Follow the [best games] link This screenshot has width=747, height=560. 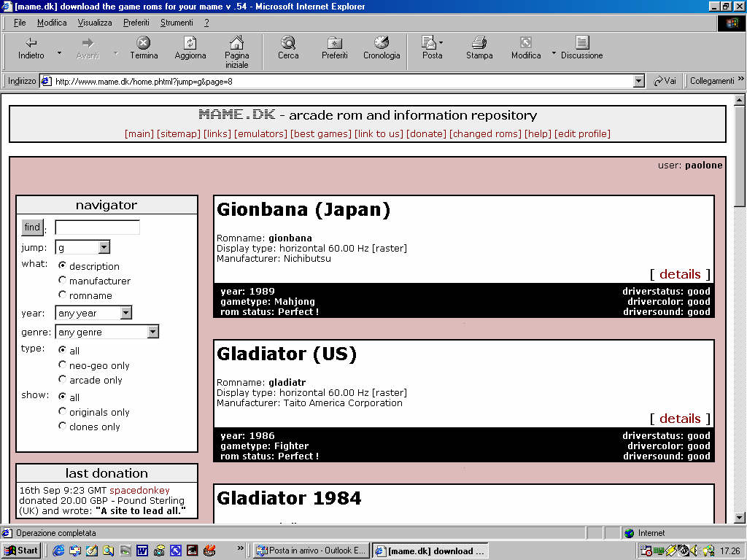coord(321,134)
